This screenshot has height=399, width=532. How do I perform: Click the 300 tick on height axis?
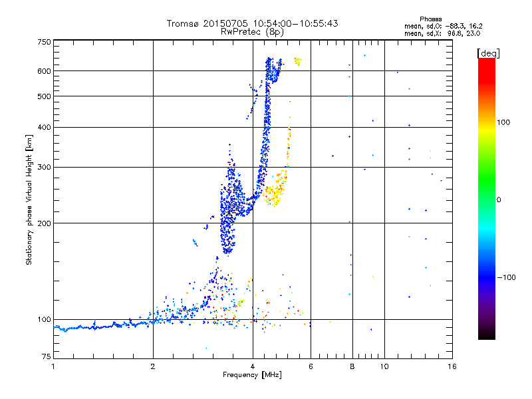(x=44, y=168)
